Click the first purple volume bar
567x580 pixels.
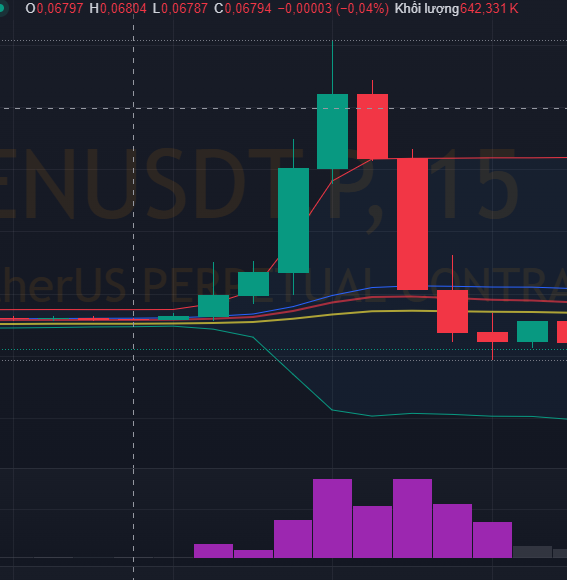[213, 551]
